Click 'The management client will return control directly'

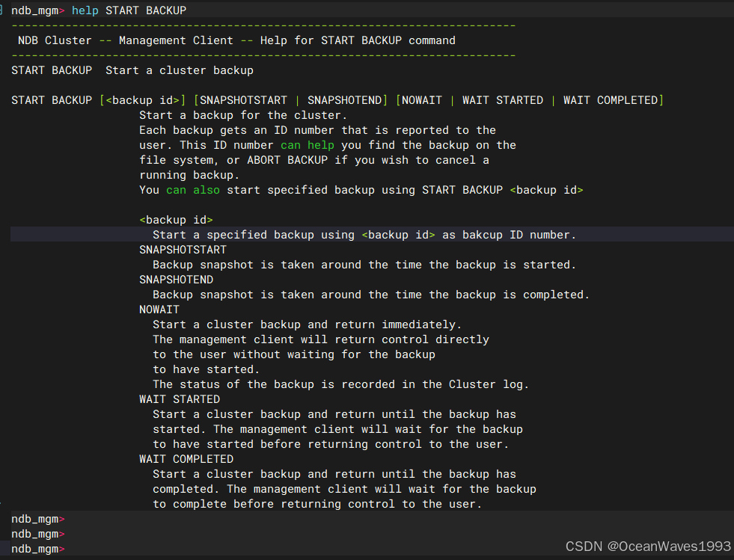click(321, 339)
